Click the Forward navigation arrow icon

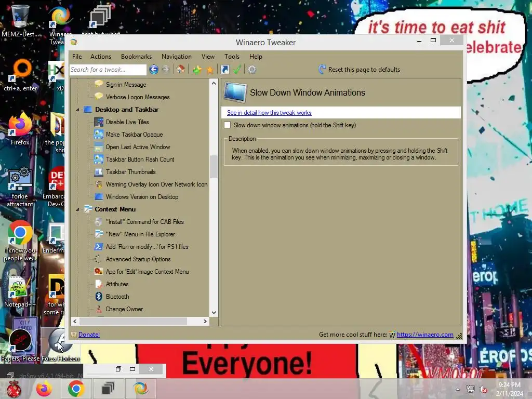click(x=166, y=70)
